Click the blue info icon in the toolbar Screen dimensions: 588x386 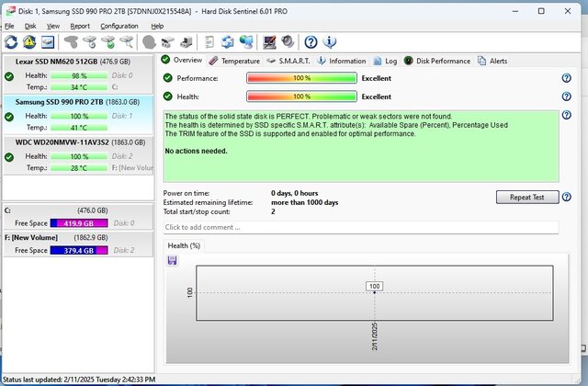(x=330, y=42)
